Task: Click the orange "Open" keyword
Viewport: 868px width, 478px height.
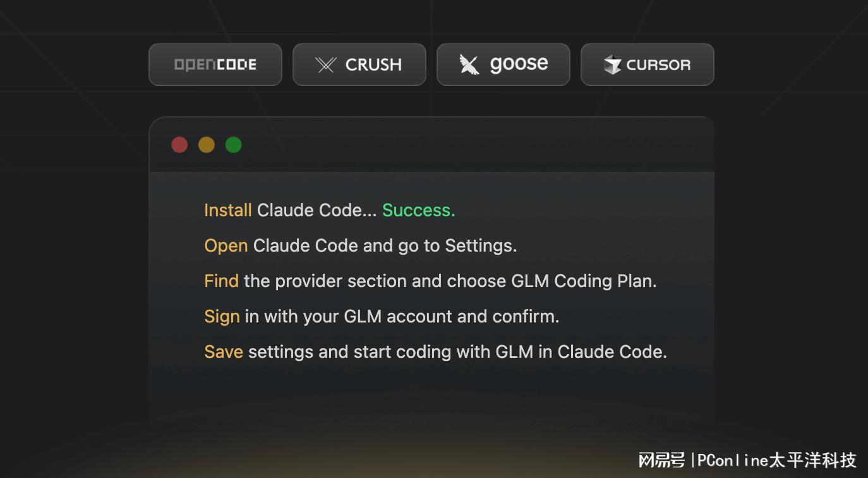Action: coord(226,245)
